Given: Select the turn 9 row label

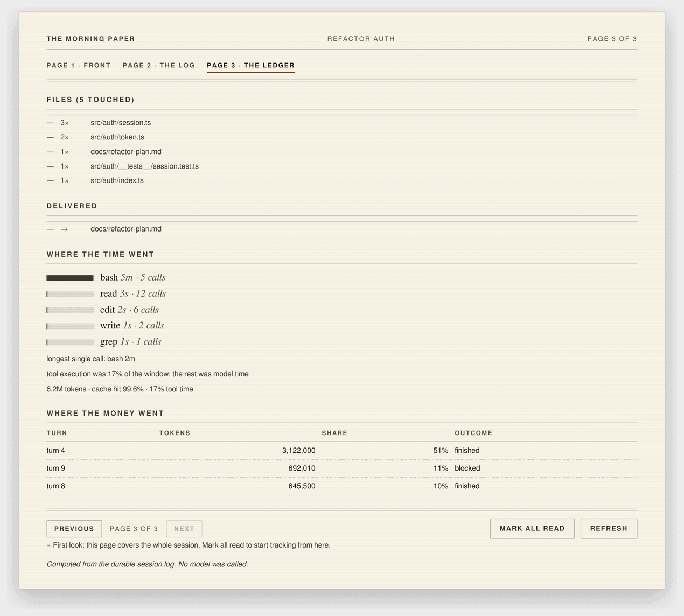Looking at the screenshot, I should [56, 468].
